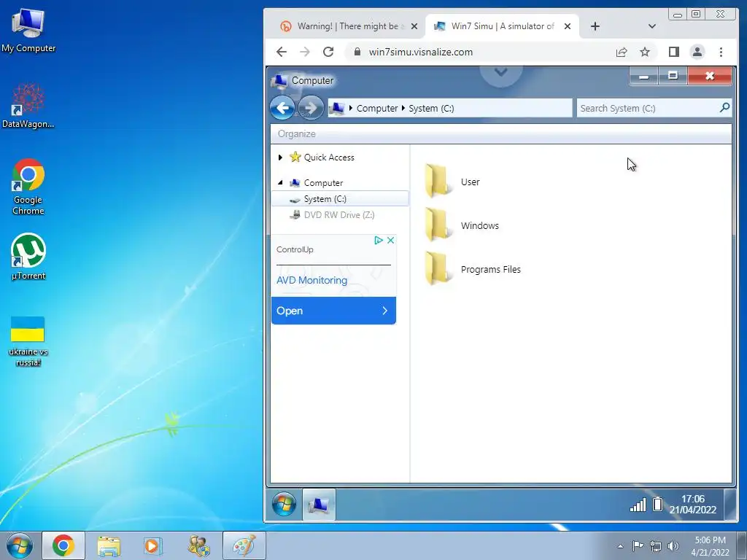The width and height of the screenshot is (747, 560).
Task: Open the Organize menu
Action: click(296, 134)
